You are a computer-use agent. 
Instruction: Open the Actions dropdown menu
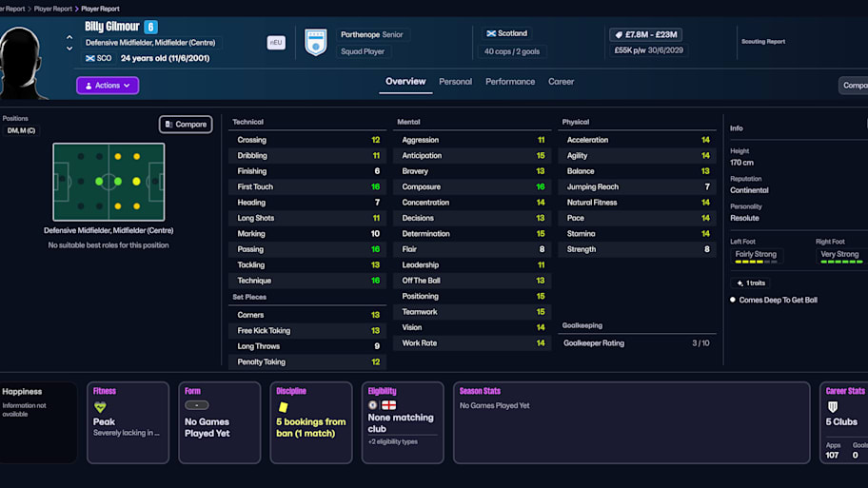pos(108,86)
